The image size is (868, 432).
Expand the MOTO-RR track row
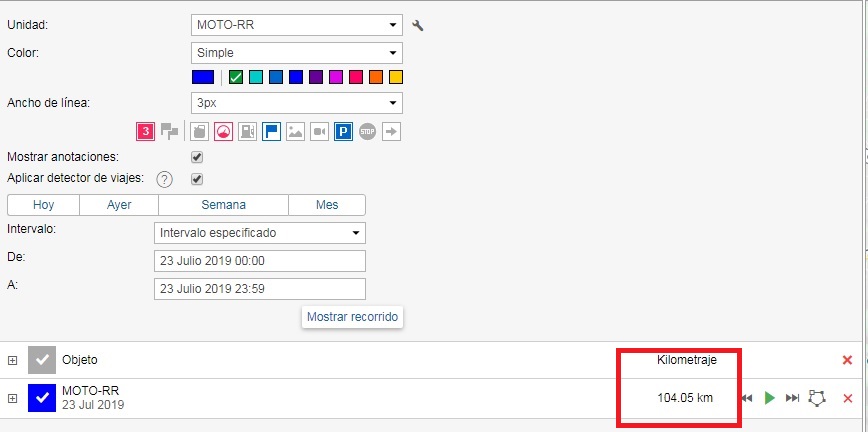(13, 398)
